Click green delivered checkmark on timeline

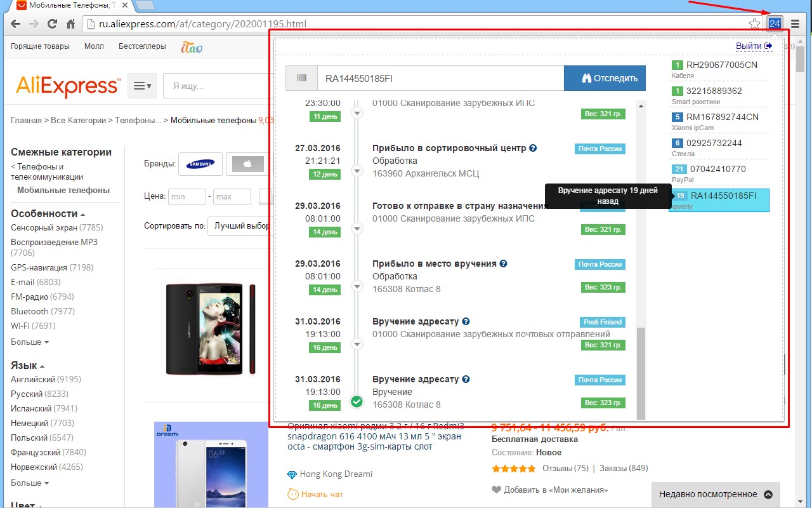[357, 401]
